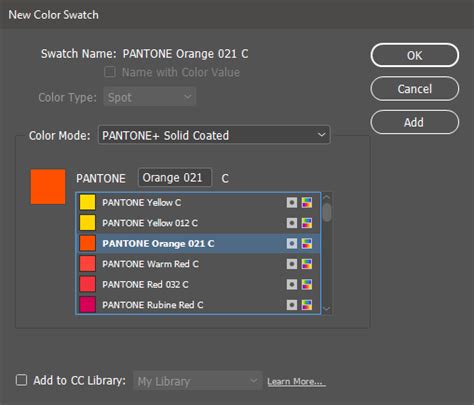Click spot color icon for PANTONE Red 032 C
Image resolution: width=474 pixels, height=405 pixels.
[292, 285]
